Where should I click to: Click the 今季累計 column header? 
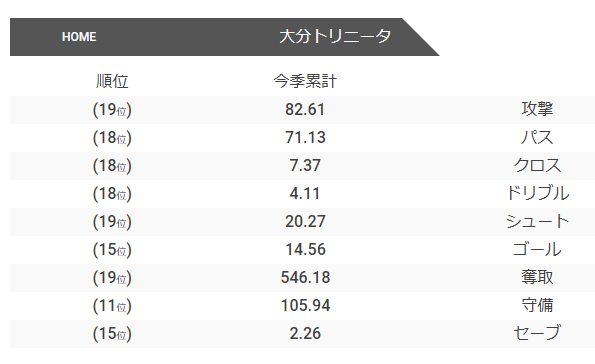[x=305, y=81]
